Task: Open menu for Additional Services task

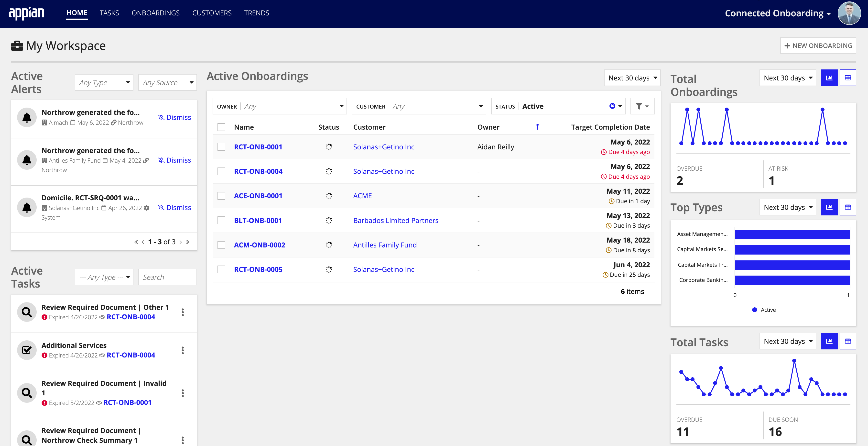Action: point(183,350)
